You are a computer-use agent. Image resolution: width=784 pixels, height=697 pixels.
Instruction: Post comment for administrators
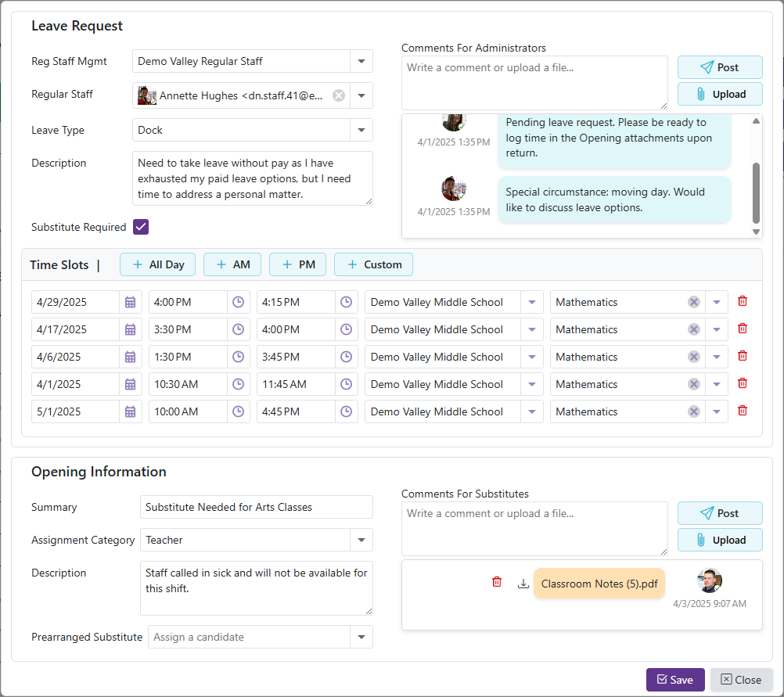719,67
